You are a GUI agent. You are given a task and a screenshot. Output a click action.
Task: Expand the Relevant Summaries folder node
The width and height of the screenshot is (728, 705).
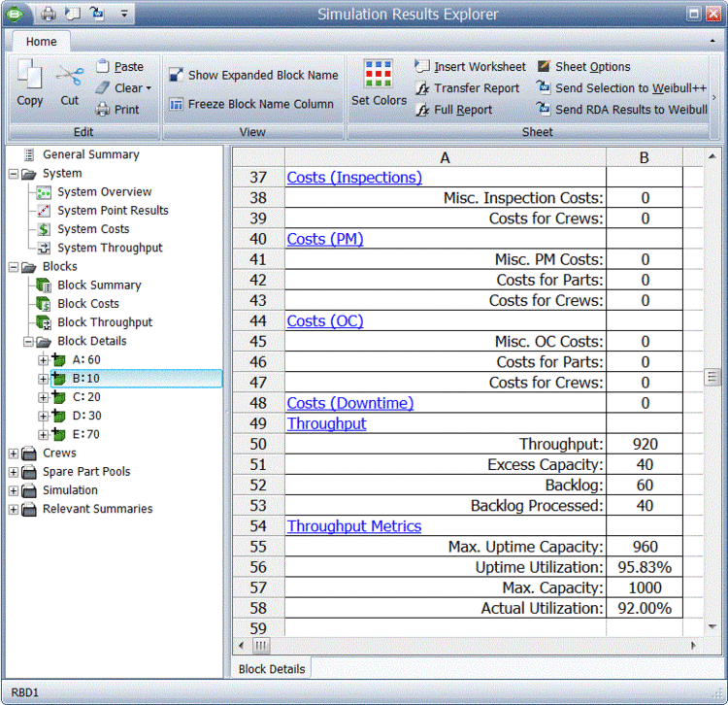point(14,510)
